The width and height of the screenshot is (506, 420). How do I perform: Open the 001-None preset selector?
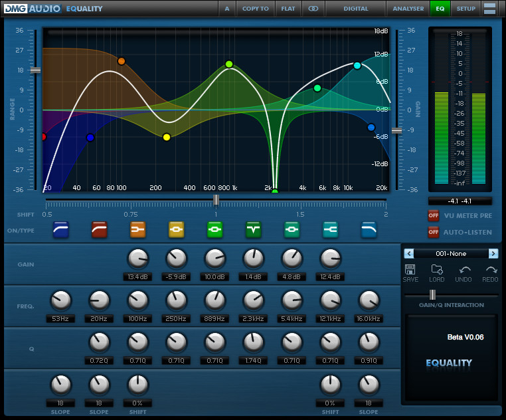pyautogui.click(x=451, y=253)
